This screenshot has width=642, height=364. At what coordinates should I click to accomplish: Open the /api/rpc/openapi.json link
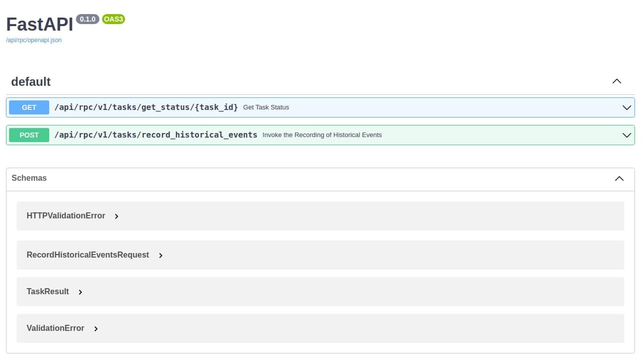coord(34,40)
